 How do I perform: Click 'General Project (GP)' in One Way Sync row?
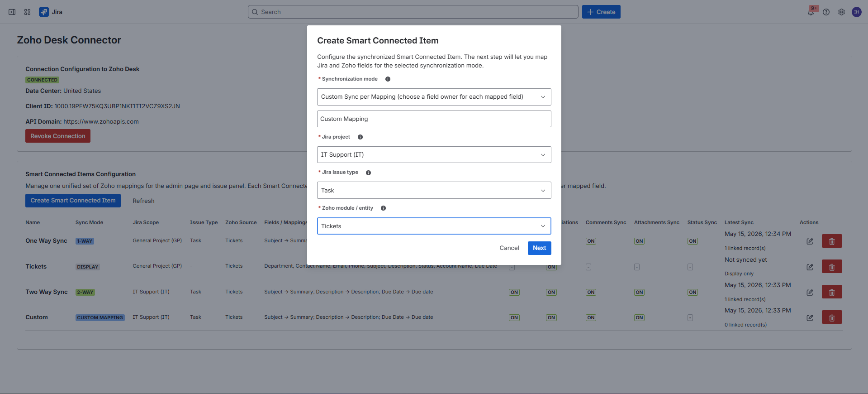pos(157,241)
